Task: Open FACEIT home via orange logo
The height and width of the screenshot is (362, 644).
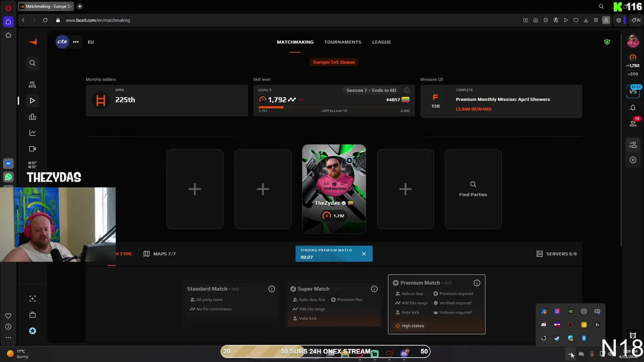Action: click(x=33, y=42)
